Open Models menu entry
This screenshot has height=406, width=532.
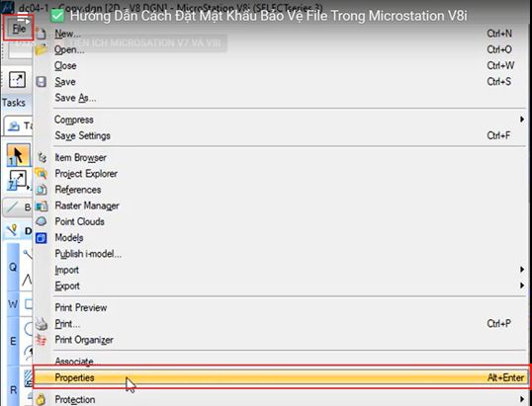click(x=280, y=237)
